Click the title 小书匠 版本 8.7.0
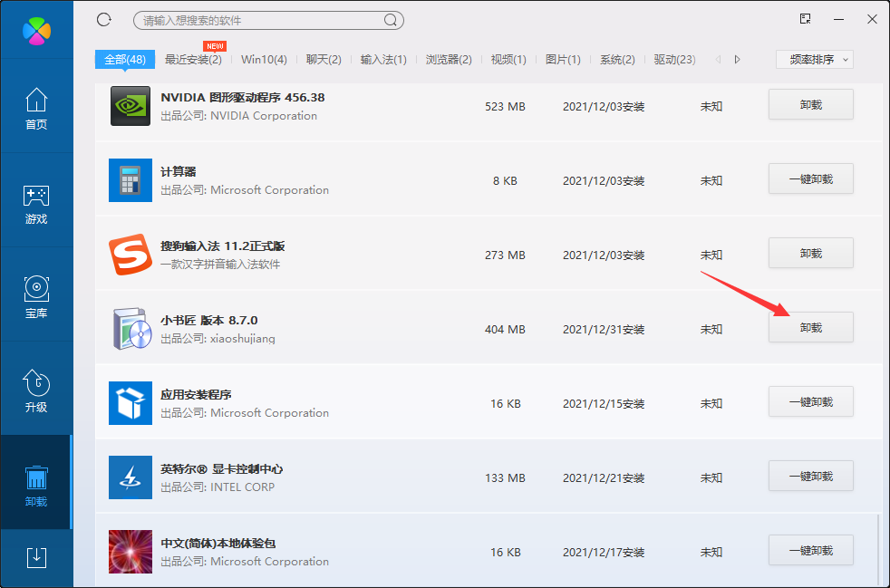The height and width of the screenshot is (588, 890). point(208,321)
